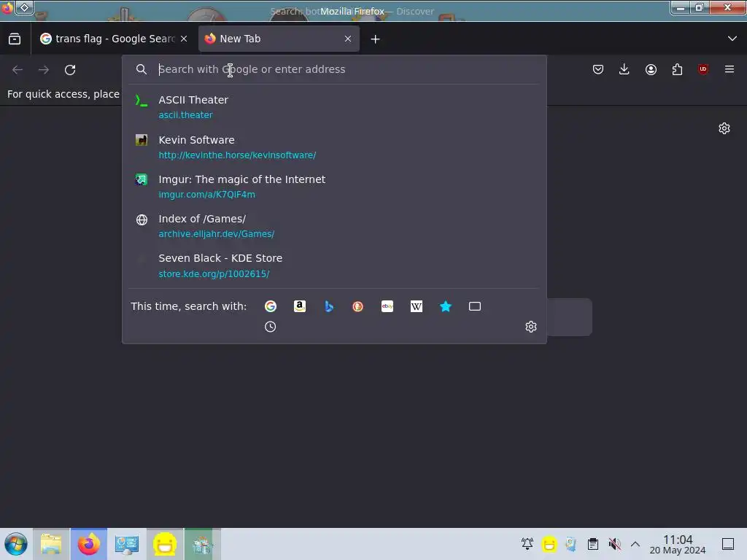Search this time with Bing

[329, 306]
